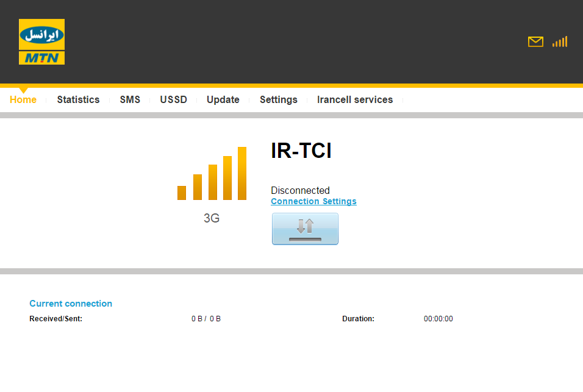Open the envelope message icon in header
Viewport: 583px width, 392px height.
click(535, 41)
